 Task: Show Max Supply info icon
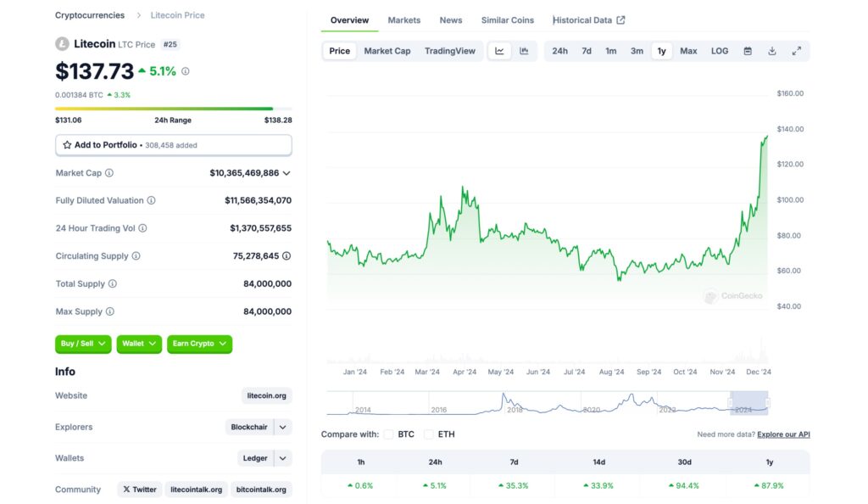[x=110, y=311]
